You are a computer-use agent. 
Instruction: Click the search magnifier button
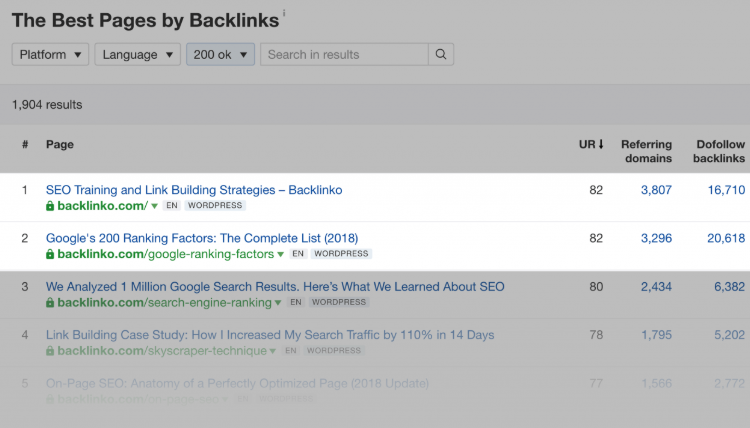pos(441,55)
